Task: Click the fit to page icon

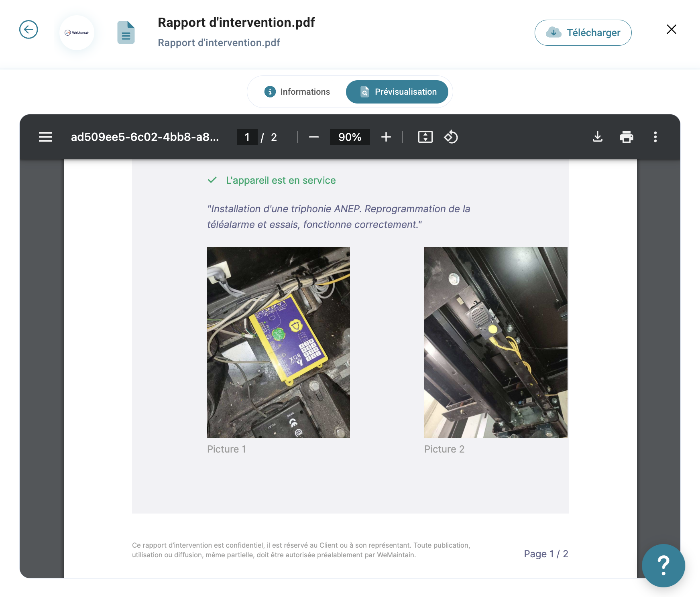Action: pos(425,137)
